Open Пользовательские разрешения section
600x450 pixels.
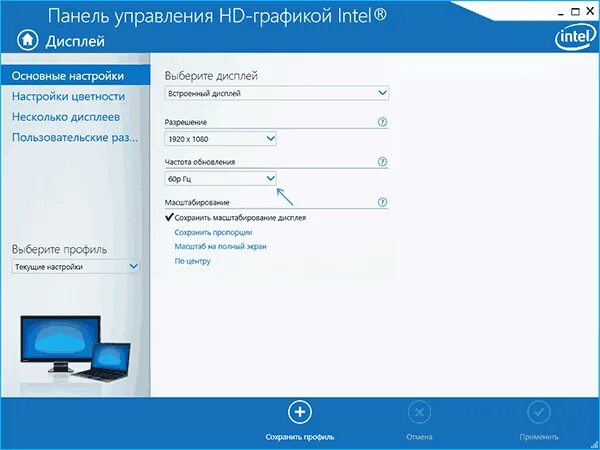75,137
